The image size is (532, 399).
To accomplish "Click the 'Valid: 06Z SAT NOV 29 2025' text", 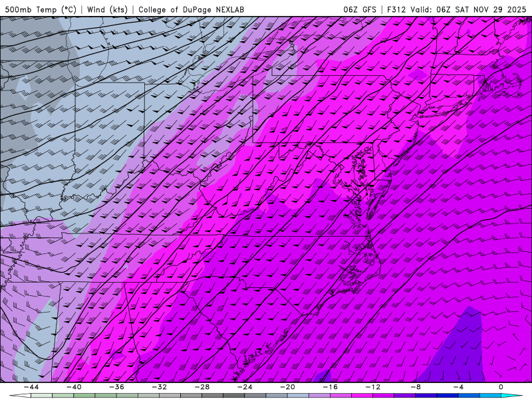I will [x=468, y=9].
